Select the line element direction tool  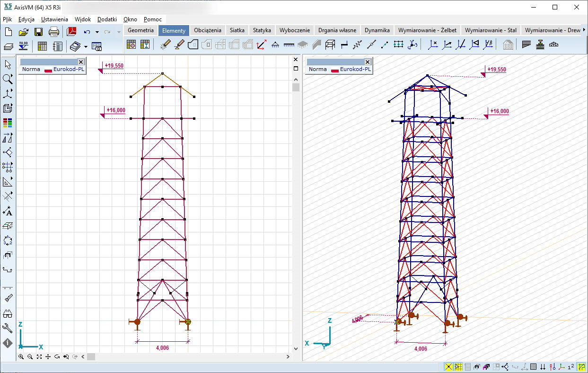[262, 45]
